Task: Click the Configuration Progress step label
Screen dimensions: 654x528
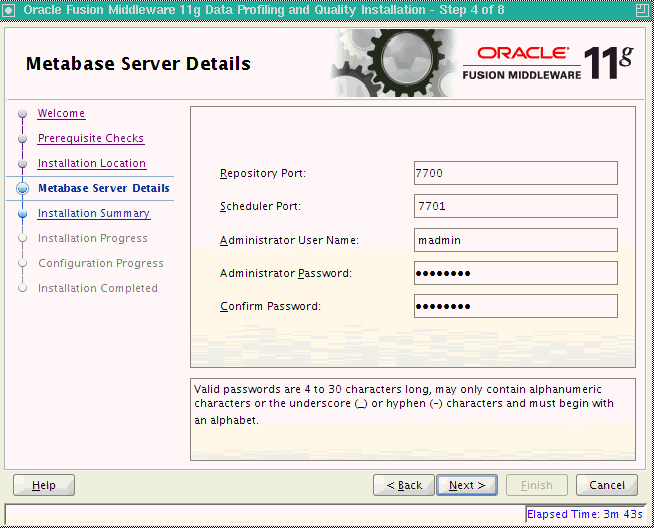Action: tap(101, 263)
